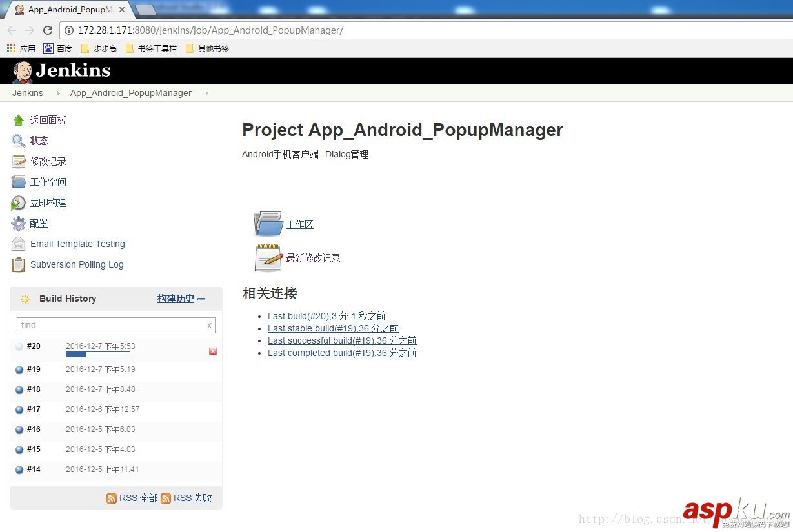Open Email Template Testing
This screenshot has width=793, height=532.
click(77, 244)
